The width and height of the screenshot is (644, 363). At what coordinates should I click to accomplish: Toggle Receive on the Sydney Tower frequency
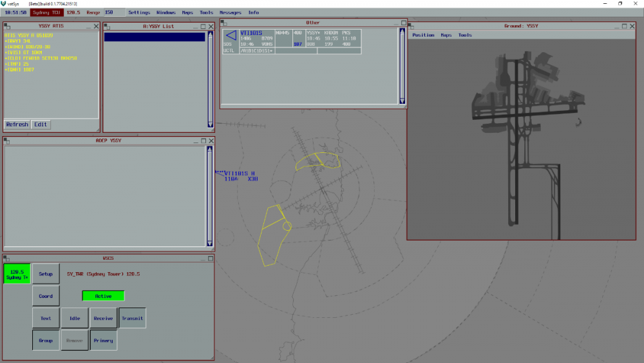(x=103, y=318)
